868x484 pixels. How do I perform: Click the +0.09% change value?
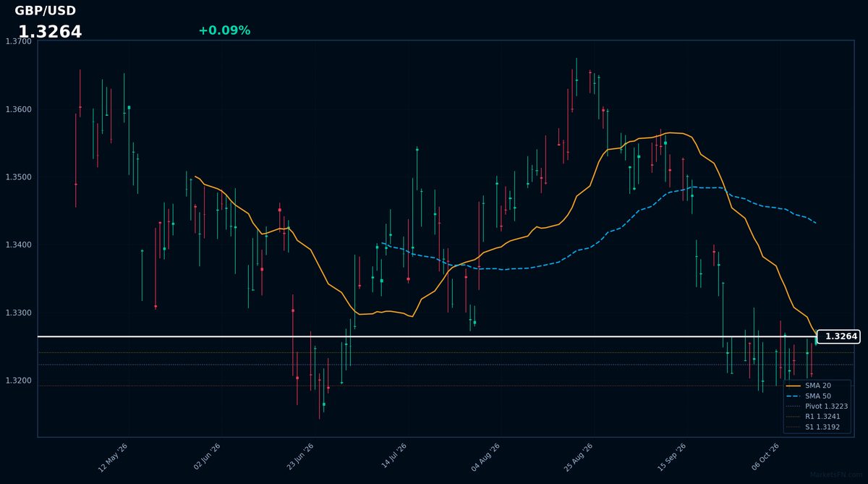pyautogui.click(x=224, y=30)
